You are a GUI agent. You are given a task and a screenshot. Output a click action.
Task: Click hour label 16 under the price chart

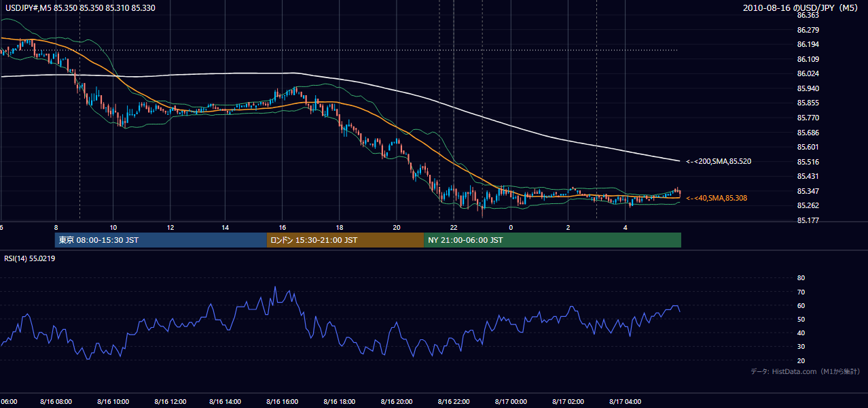283,227
